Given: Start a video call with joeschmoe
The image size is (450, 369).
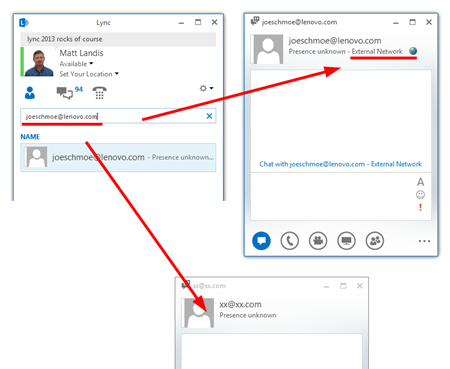Looking at the screenshot, I should pyautogui.click(x=318, y=241).
